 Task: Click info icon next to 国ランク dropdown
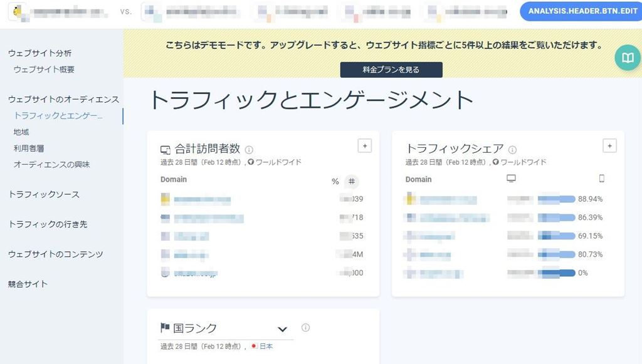click(305, 328)
